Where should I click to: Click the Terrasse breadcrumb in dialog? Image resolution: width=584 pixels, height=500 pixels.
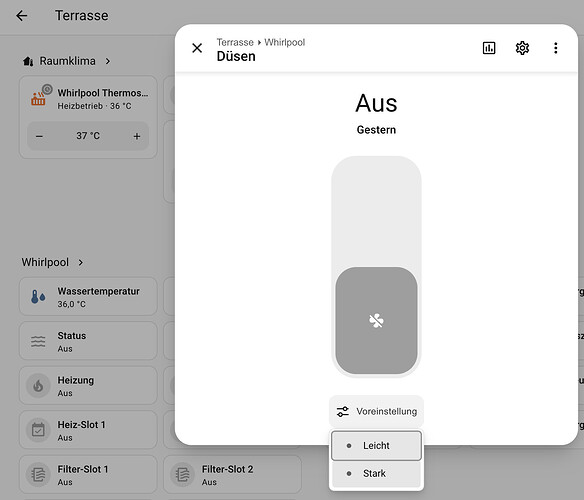pyautogui.click(x=235, y=42)
